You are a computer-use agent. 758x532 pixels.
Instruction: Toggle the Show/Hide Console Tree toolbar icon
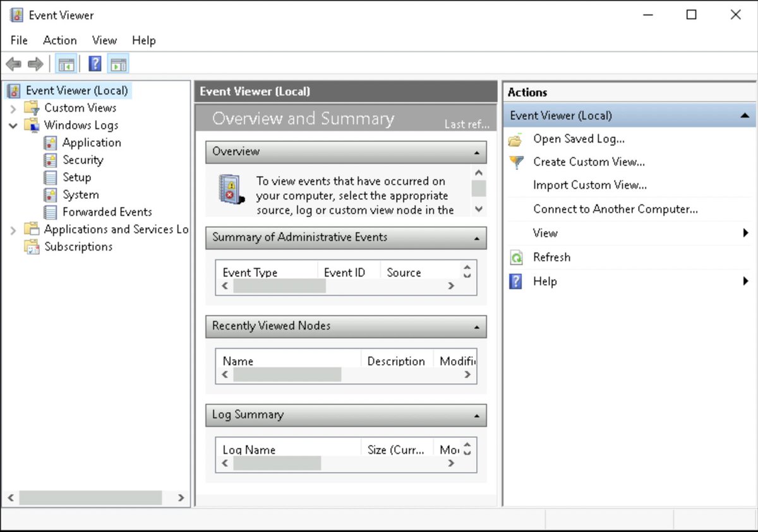pyautogui.click(x=66, y=64)
